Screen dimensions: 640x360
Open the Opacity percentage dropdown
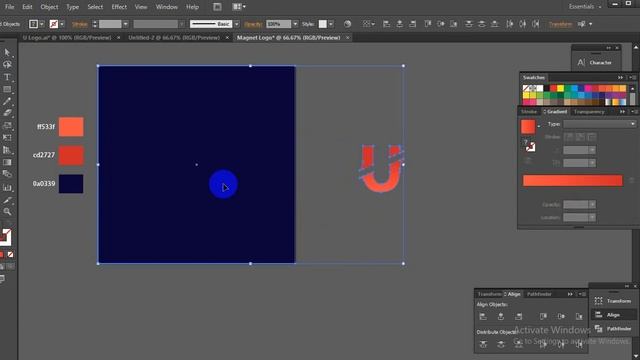point(295,24)
